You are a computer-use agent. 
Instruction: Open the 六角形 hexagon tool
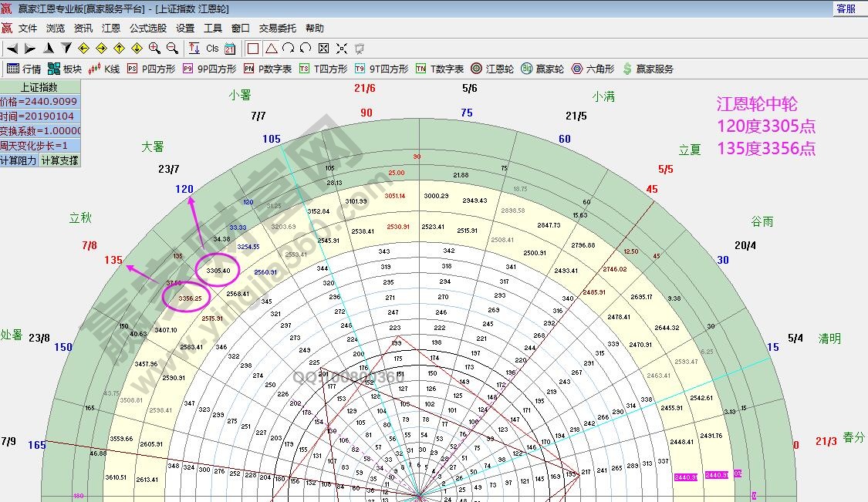[x=593, y=69]
